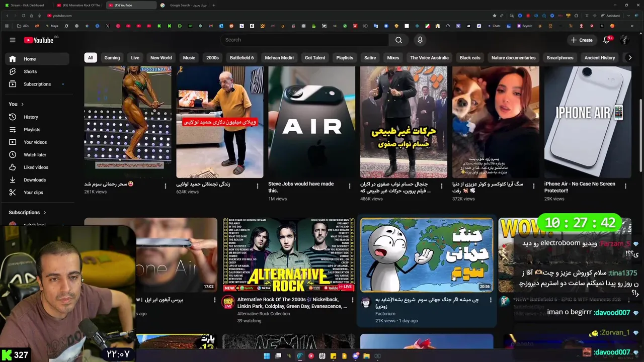Image resolution: width=644 pixels, height=362 pixels.
Task: Open Subscriptions in sidebar
Action: pos(37,84)
